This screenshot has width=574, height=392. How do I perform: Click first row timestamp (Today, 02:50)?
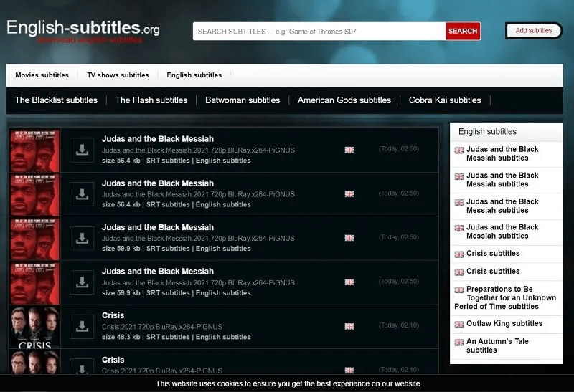(x=399, y=149)
